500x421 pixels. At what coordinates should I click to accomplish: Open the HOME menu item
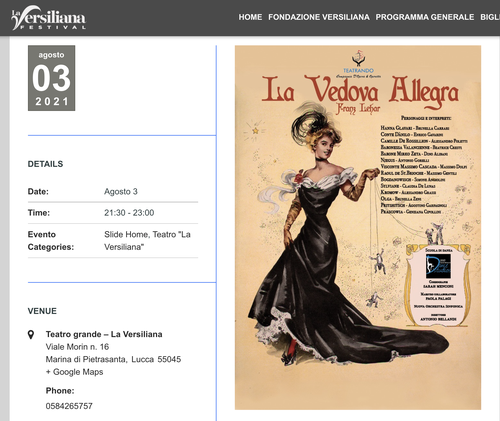point(250,17)
